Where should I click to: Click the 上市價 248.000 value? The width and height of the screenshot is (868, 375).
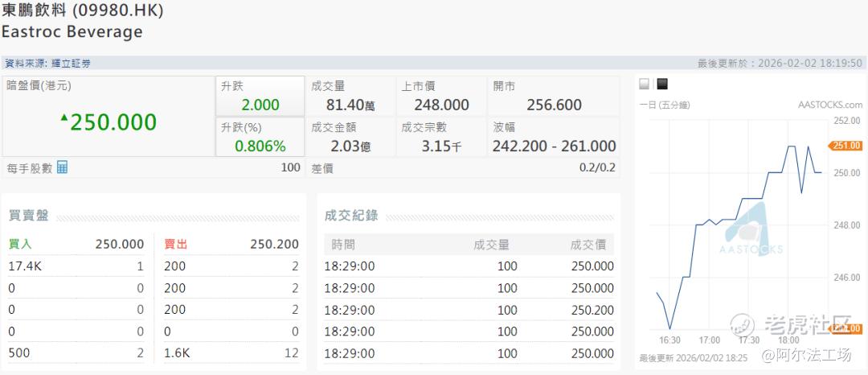tap(442, 105)
